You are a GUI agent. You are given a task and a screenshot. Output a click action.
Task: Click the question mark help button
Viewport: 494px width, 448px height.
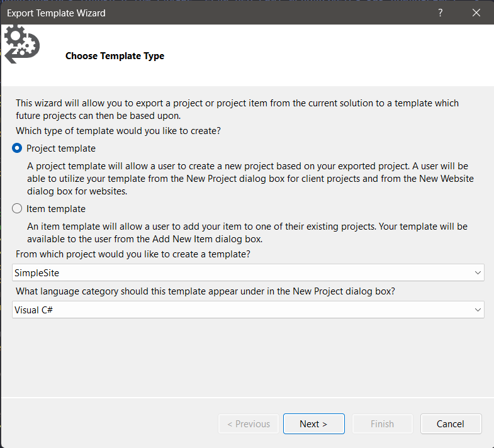tap(441, 13)
